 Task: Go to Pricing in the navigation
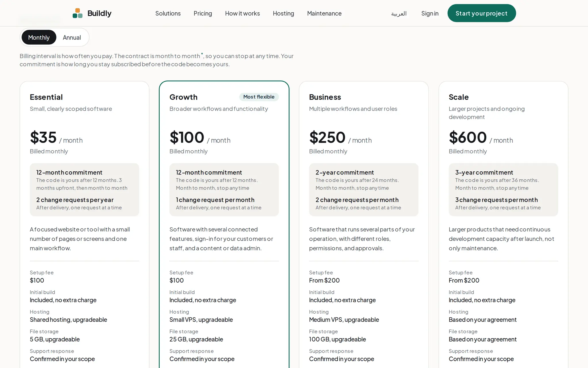pos(203,13)
